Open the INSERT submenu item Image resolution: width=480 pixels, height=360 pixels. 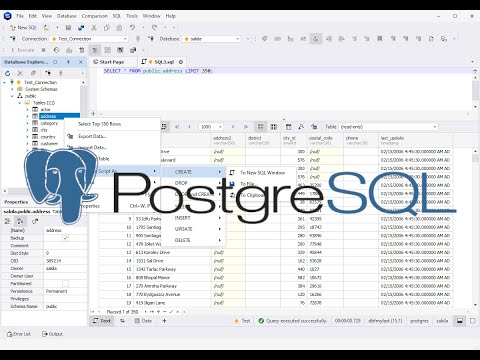pos(193,218)
